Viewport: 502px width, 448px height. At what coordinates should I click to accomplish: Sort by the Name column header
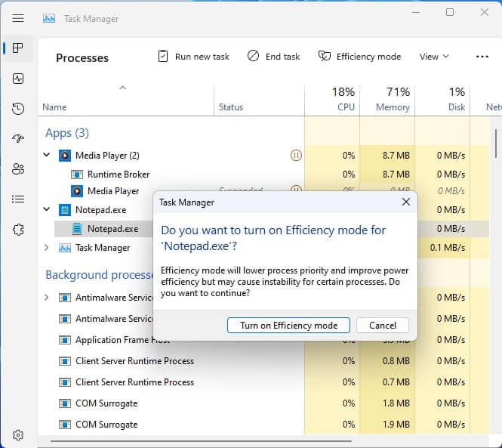tap(54, 107)
